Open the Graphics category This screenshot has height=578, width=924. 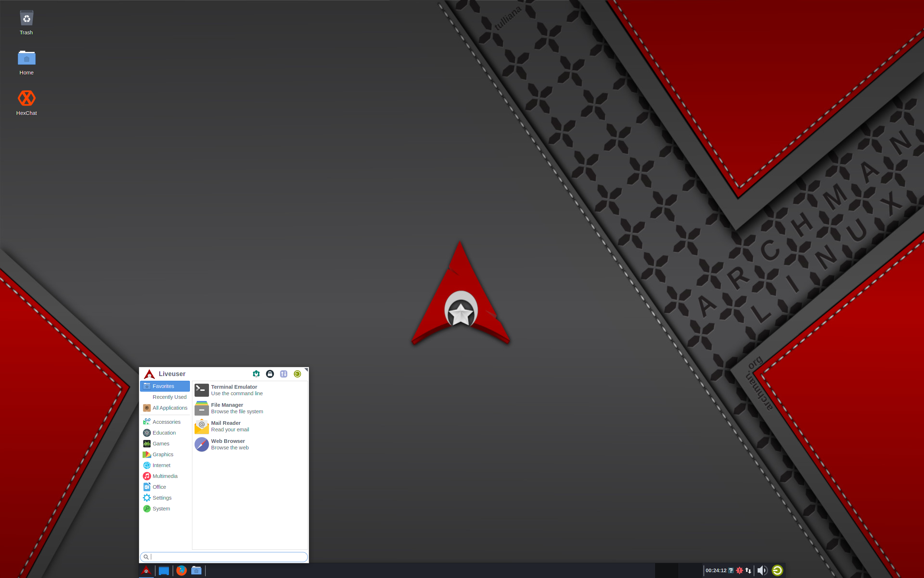click(165, 454)
